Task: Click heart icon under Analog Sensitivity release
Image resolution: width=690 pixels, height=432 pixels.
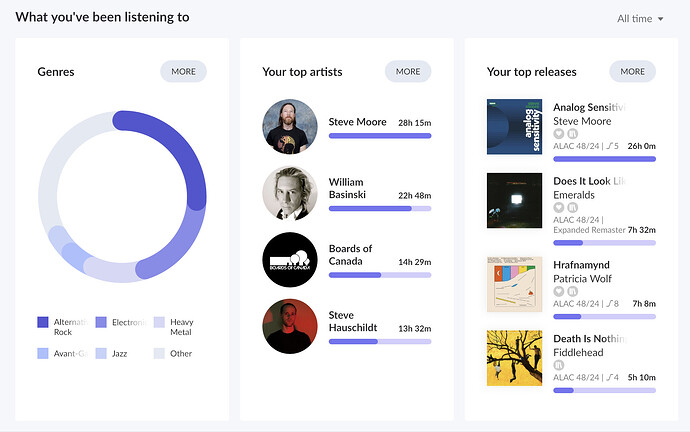Action: [558, 133]
